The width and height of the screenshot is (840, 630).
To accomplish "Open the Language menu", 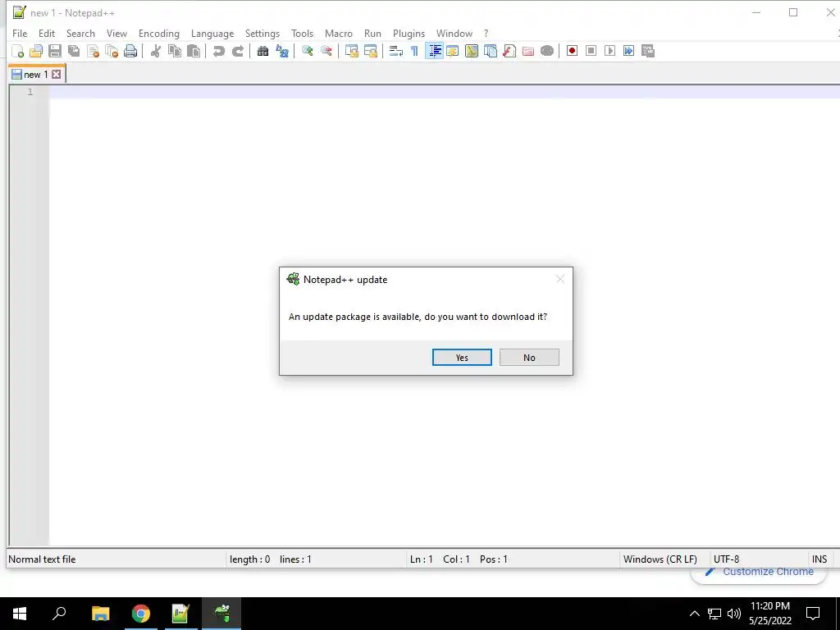I will point(212,33).
